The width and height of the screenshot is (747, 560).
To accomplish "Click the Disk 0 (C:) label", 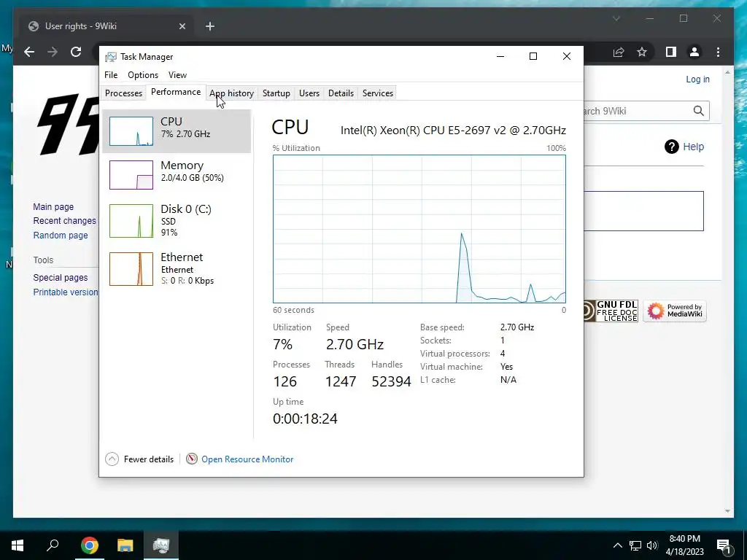I will 186,209.
